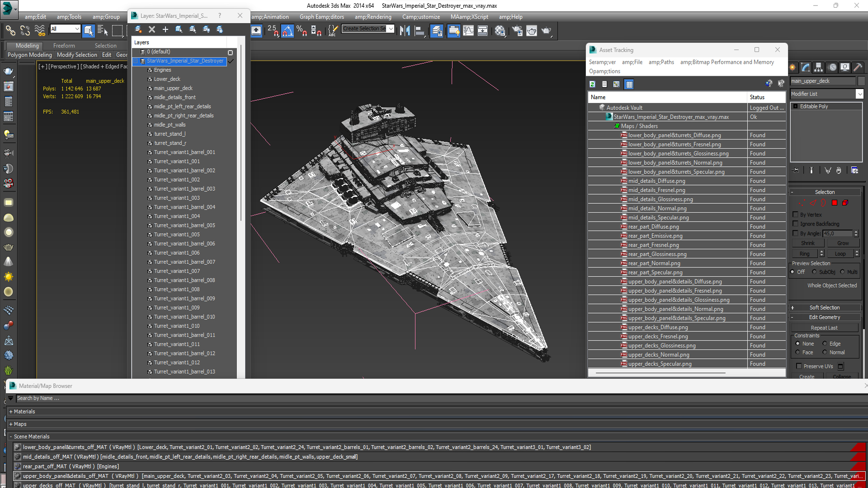The width and height of the screenshot is (868, 488).
Task: Toggle the Spinner Snap icon
Action: 316,30
